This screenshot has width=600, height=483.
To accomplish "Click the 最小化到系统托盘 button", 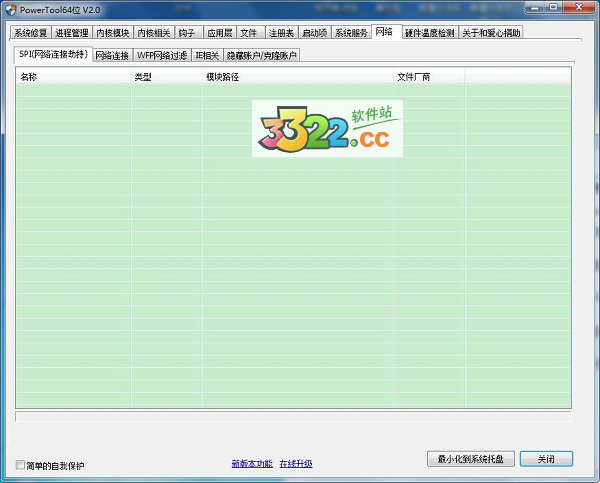I will 470,459.
